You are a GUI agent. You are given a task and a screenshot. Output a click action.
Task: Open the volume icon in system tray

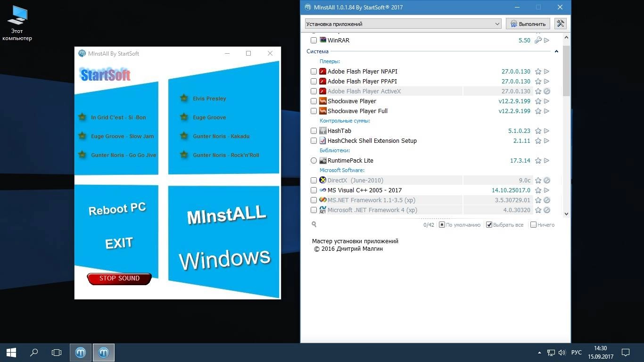tap(562, 353)
